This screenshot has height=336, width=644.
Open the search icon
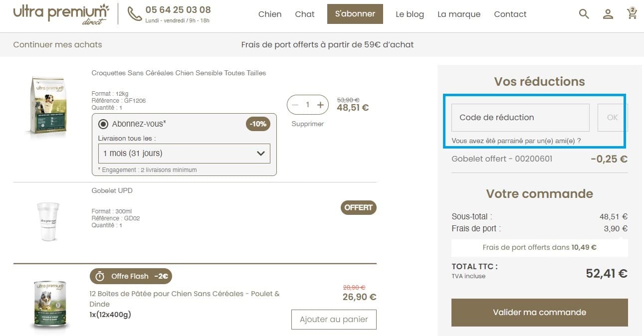pyautogui.click(x=583, y=14)
